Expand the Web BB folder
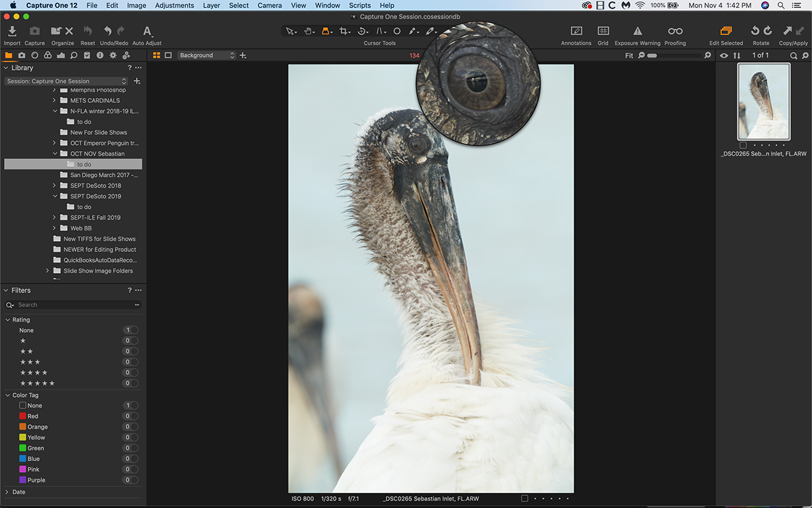 (x=55, y=228)
